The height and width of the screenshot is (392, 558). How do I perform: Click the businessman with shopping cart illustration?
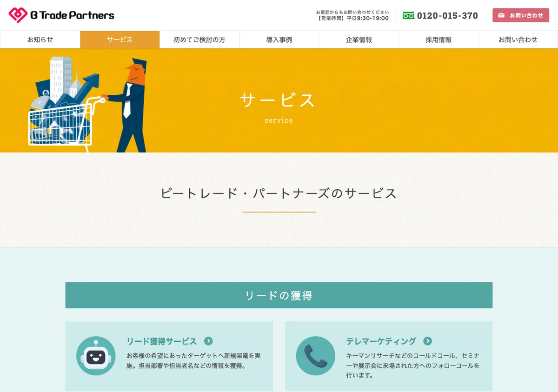(87, 104)
